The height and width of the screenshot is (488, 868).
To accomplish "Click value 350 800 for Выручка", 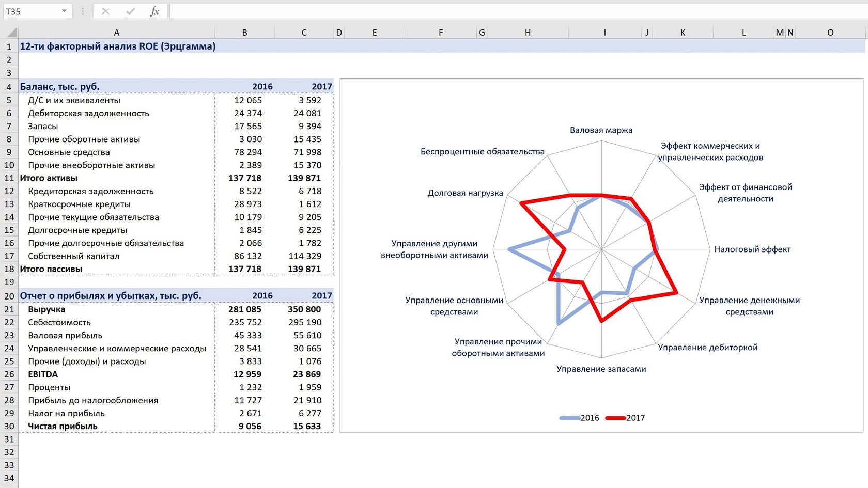I will pyautogui.click(x=304, y=309).
